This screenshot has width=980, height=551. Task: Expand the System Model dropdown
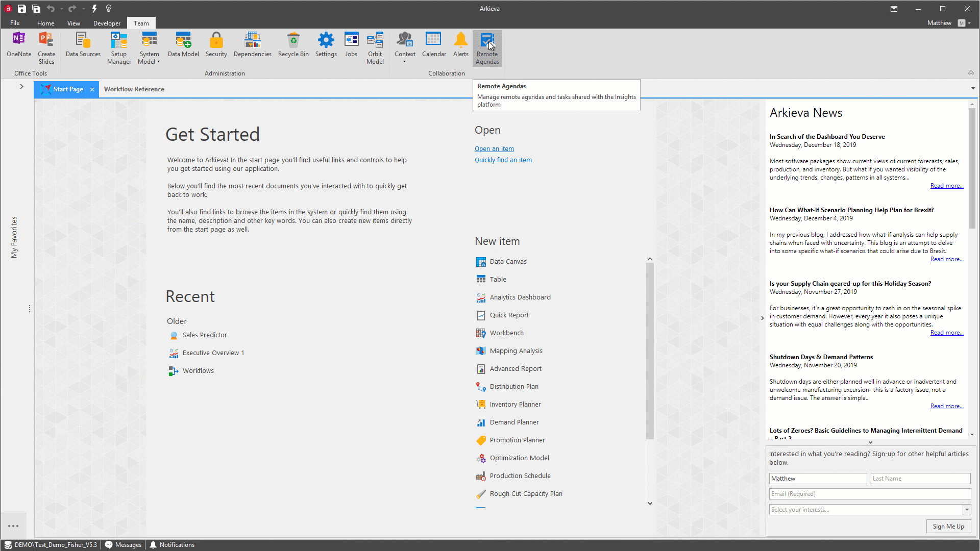tap(149, 58)
